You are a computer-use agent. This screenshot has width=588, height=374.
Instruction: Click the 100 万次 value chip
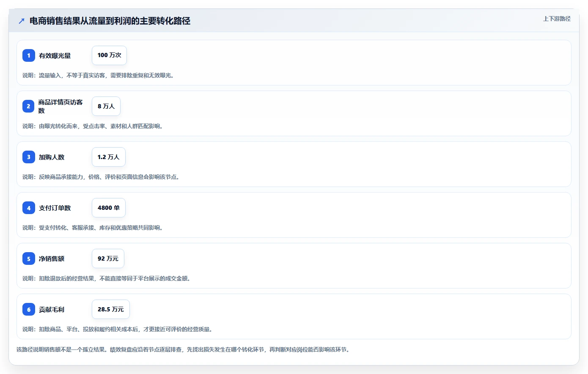pyautogui.click(x=109, y=55)
